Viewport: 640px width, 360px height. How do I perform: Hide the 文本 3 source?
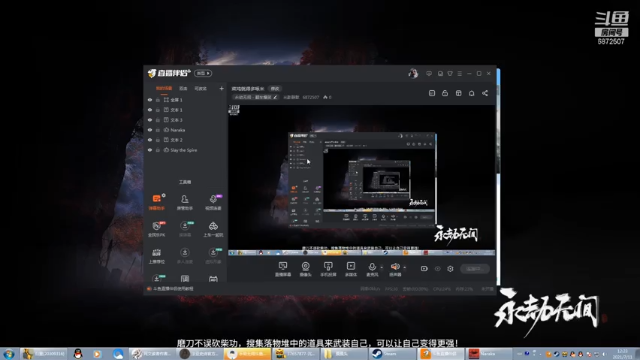pos(150,120)
